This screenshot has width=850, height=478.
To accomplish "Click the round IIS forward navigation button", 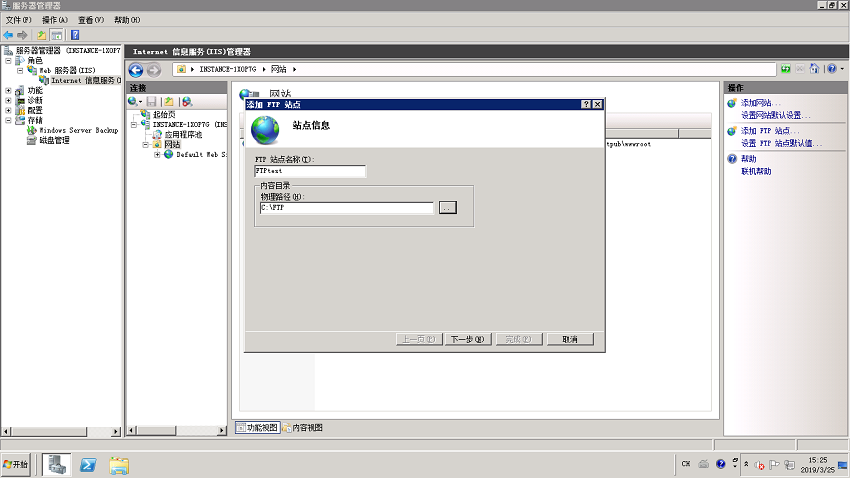I will [x=154, y=70].
